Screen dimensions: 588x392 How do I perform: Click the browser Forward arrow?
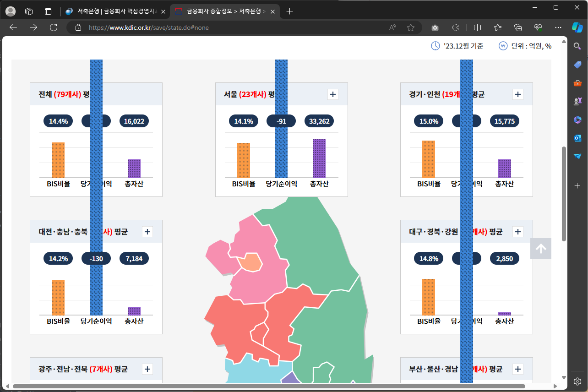pyautogui.click(x=33, y=27)
